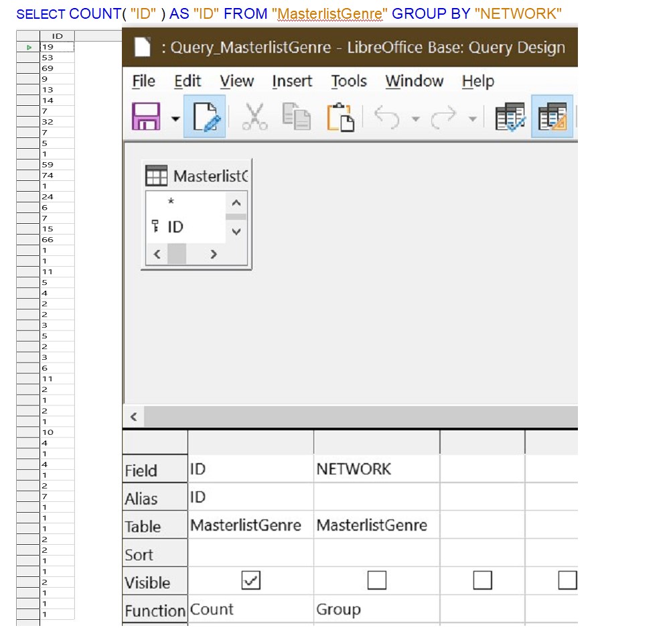Click the design pane scroll-left arrow
The height and width of the screenshot is (644, 671).
133,417
